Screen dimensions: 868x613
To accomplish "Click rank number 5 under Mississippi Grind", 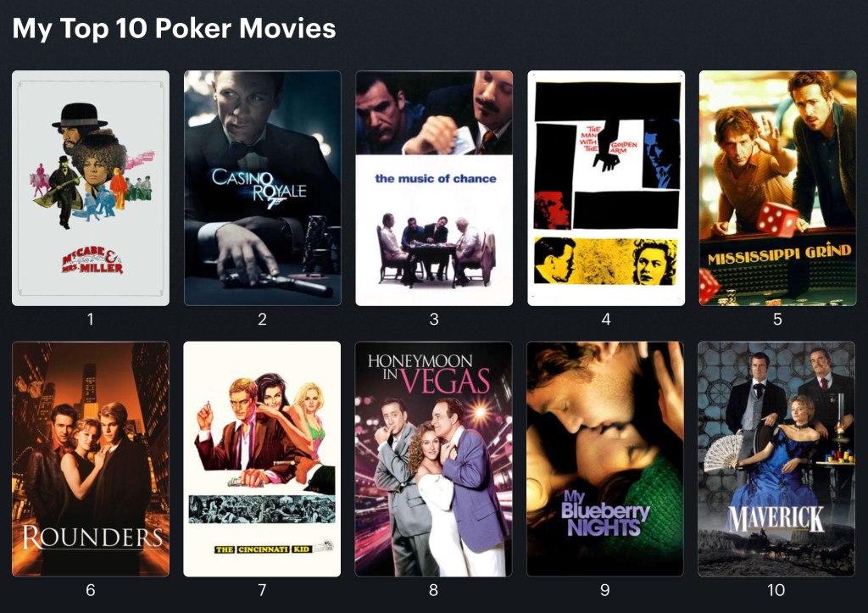I will pyautogui.click(x=778, y=320).
